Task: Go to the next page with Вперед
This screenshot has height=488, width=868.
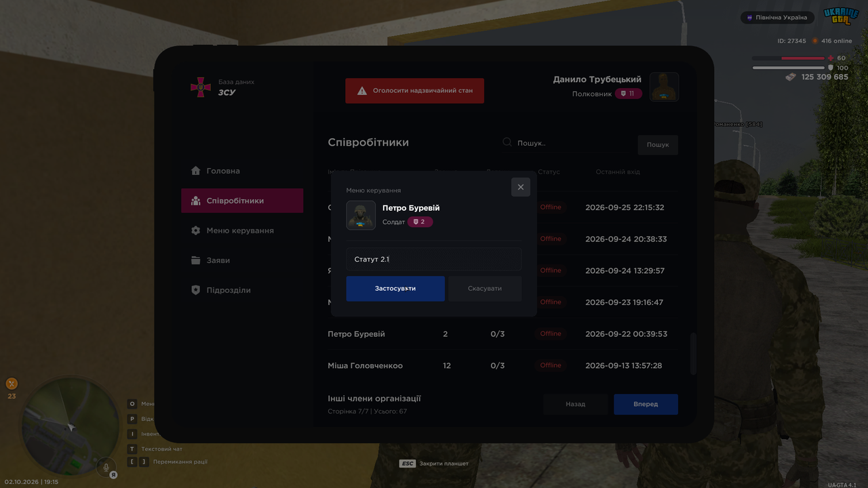Action: (x=646, y=404)
